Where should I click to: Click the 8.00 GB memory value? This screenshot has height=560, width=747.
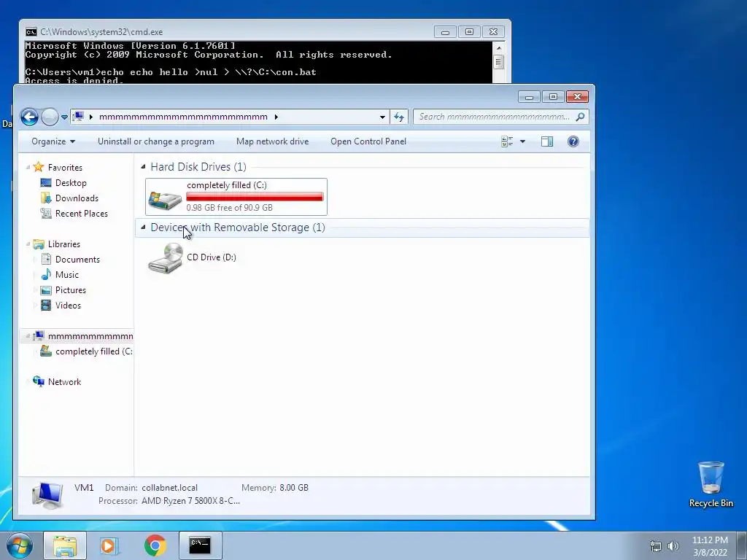click(x=294, y=488)
